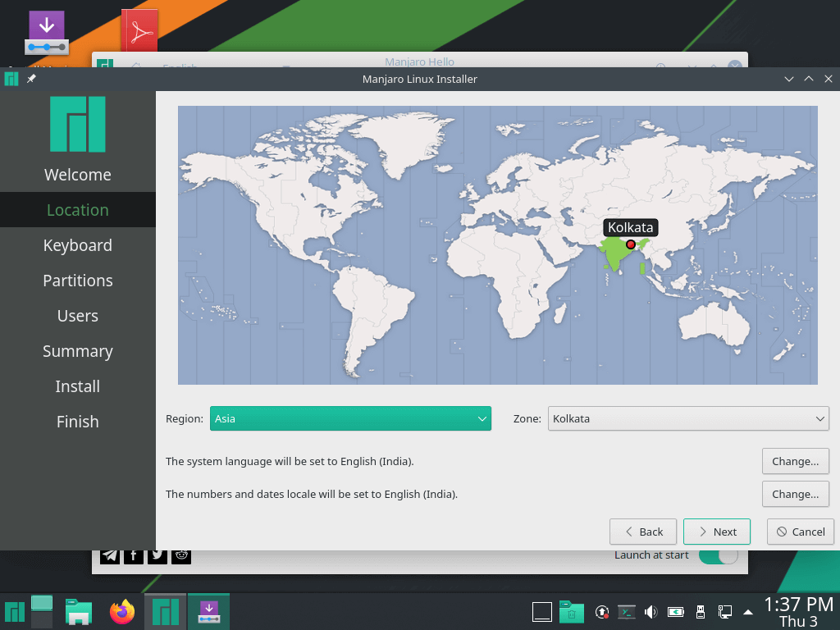840x630 pixels.
Task: Pin the installer window on all desktops
Action: click(31, 79)
